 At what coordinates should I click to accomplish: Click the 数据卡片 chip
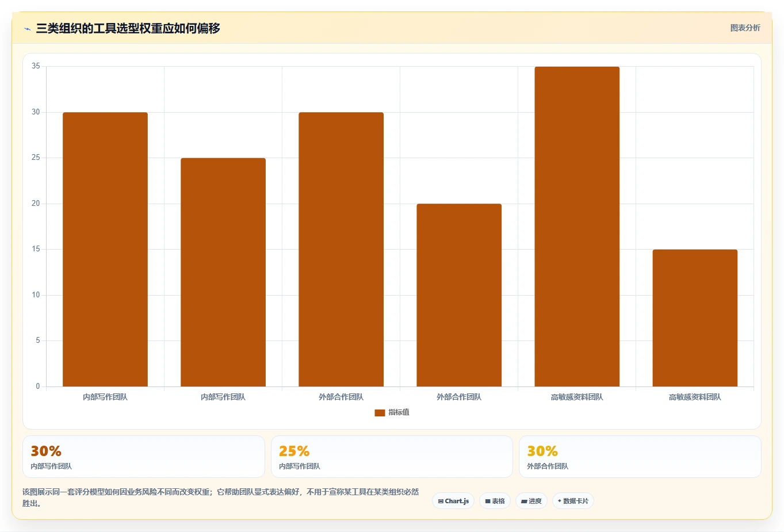(573, 501)
